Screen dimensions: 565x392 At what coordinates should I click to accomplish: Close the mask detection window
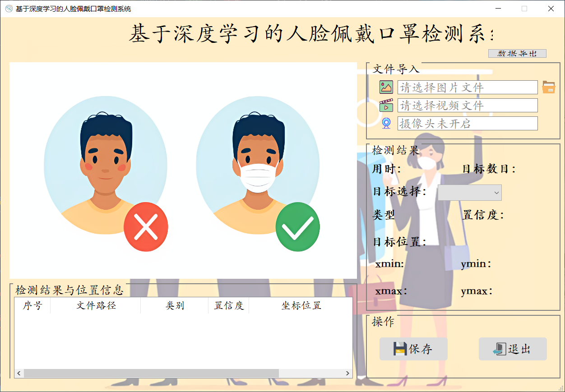[x=551, y=9]
